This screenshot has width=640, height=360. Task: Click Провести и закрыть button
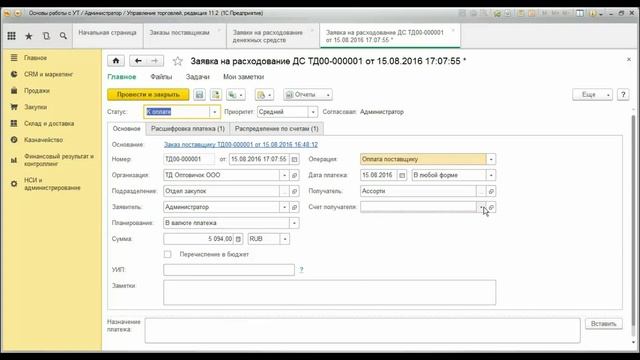pos(148,95)
